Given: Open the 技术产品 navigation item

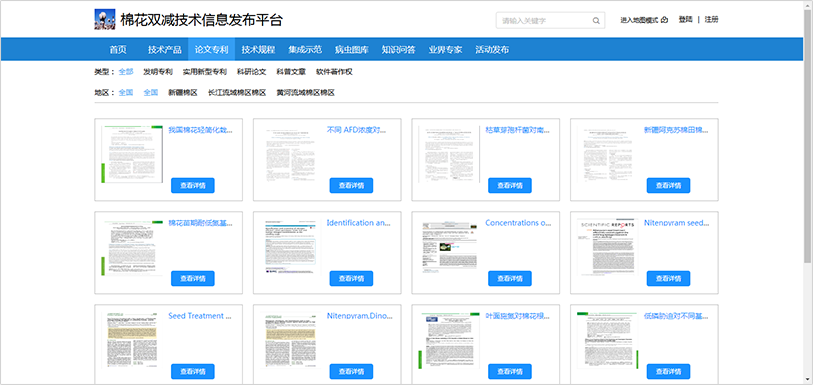Looking at the screenshot, I should (x=165, y=50).
